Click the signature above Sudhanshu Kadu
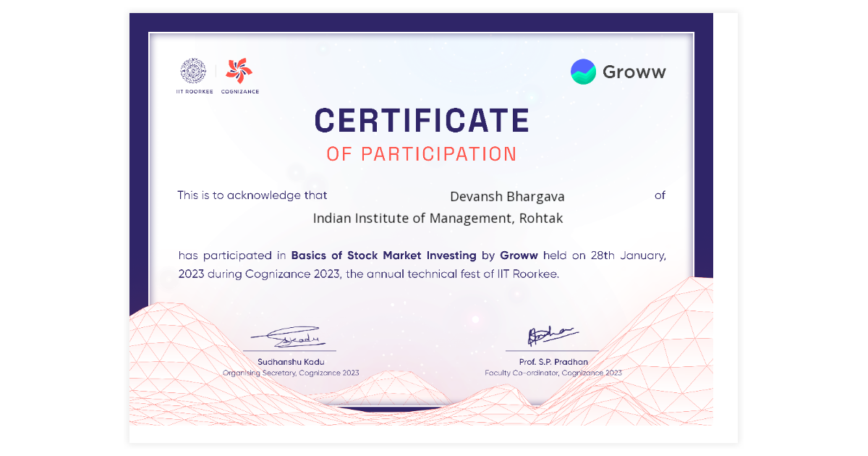The height and width of the screenshot is (456, 868). coord(289,338)
